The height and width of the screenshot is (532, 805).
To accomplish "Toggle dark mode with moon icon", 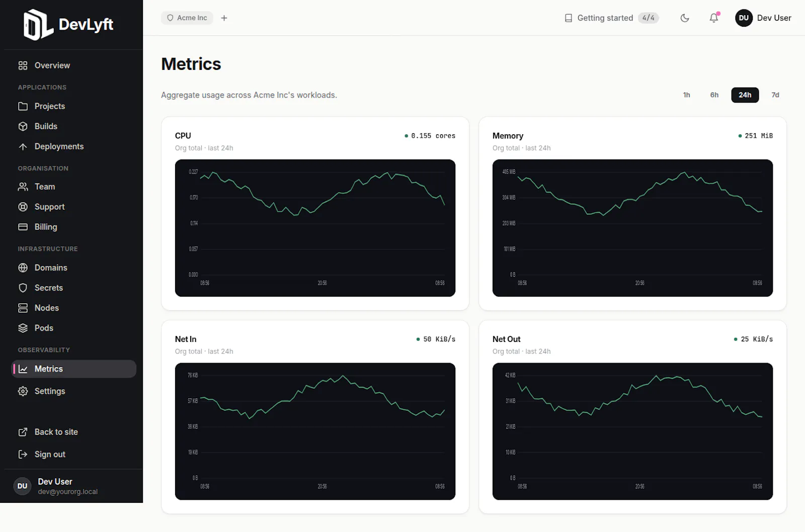I will pos(685,18).
